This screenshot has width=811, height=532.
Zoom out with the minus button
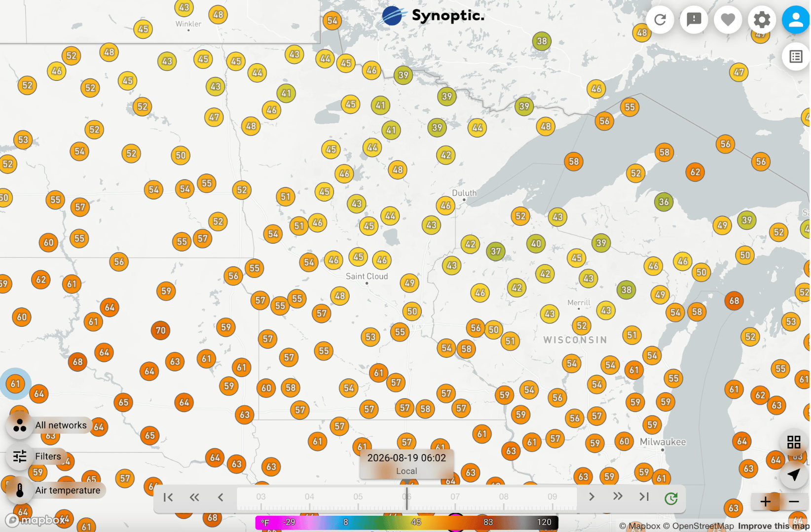coord(794,502)
